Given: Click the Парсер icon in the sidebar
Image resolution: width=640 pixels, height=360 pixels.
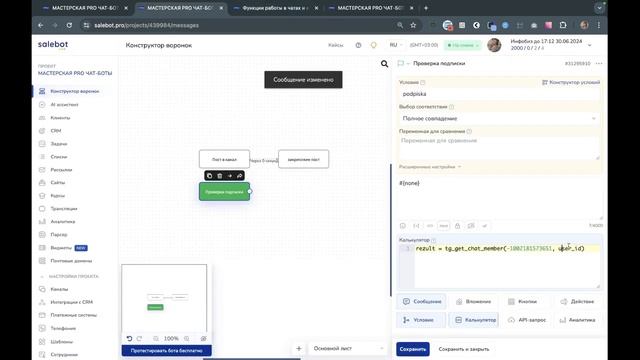Looking at the screenshot, I should click(x=42, y=235).
